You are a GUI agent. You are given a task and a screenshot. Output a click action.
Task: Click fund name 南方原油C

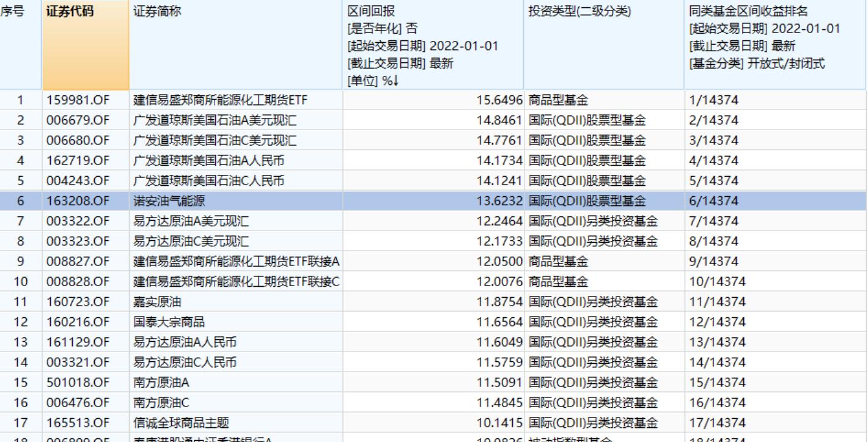161,403
